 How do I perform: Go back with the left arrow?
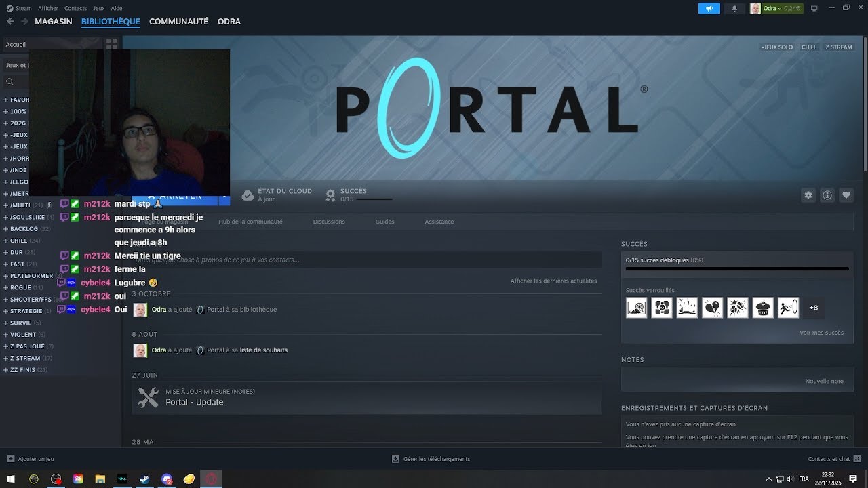10,22
